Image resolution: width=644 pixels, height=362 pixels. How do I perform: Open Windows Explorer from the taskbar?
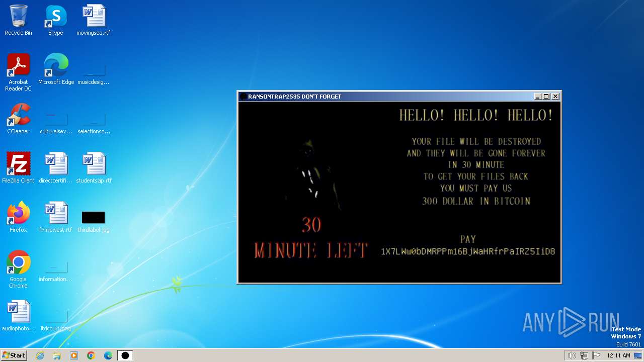click(57, 355)
